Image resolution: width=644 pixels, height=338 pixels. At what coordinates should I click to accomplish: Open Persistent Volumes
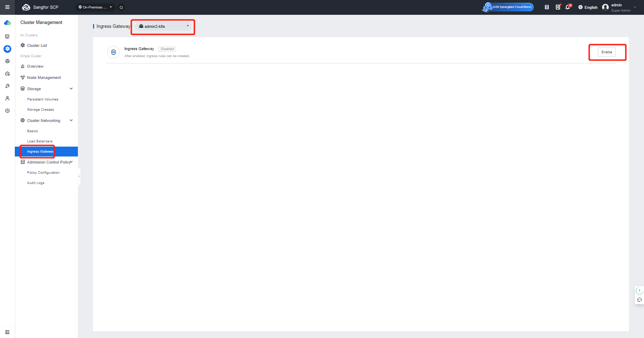(43, 99)
